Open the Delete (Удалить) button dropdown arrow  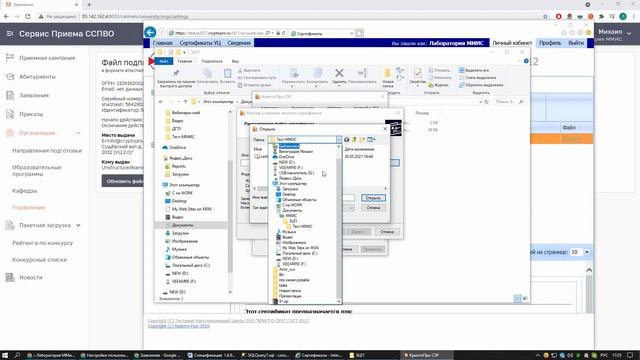[x=339, y=86]
